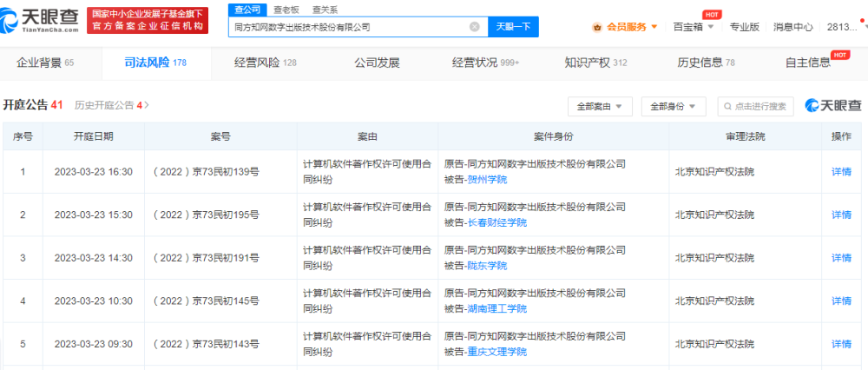Viewport: 868px width, 370px height.
Task: Open the defendant link 长春财经学院
Action: tap(497, 222)
